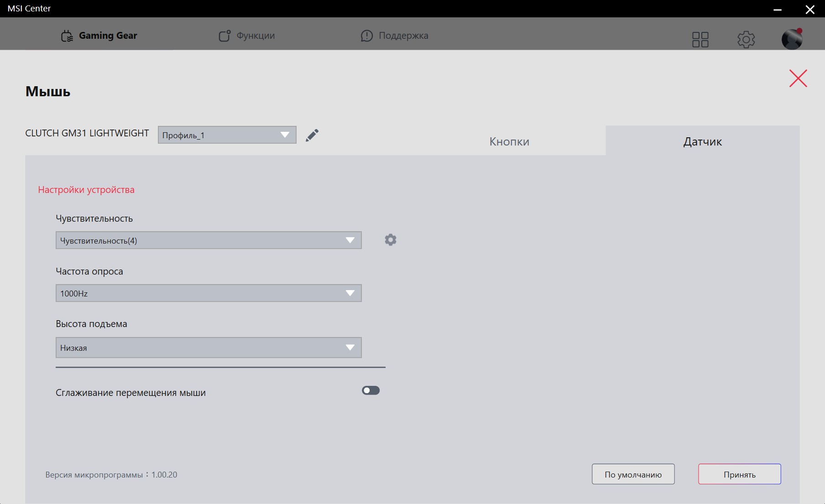Toggle Сглаживание перемещения мыши switch
This screenshot has height=504, width=825.
pyautogui.click(x=371, y=390)
